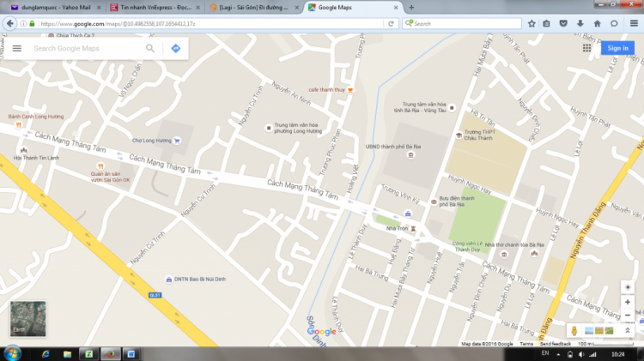Viewport: 644px width, 361px height.
Task: Expand the imagery panel with double chevron
Action: pyautogui.click(x=628, y=331)
